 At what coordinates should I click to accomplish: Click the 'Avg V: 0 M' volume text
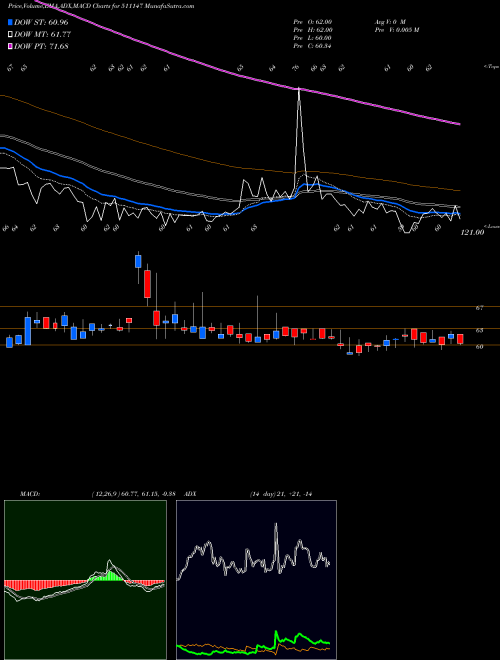(390, 21)
